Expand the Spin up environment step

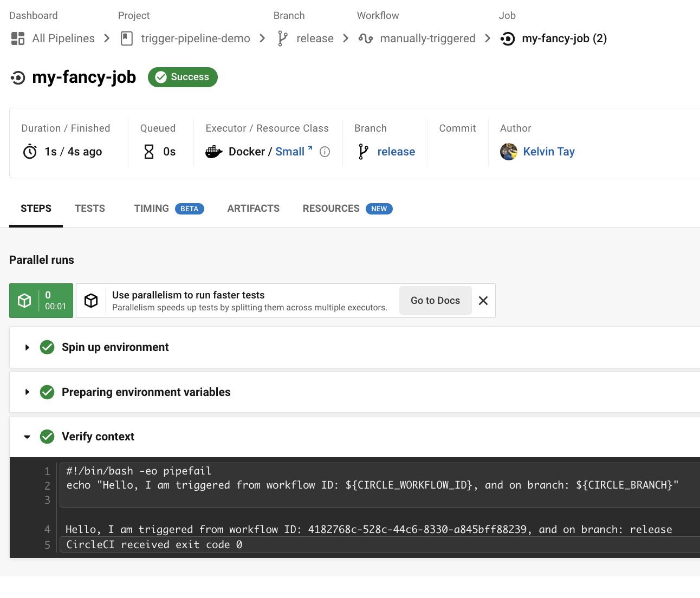pos(27,347)
